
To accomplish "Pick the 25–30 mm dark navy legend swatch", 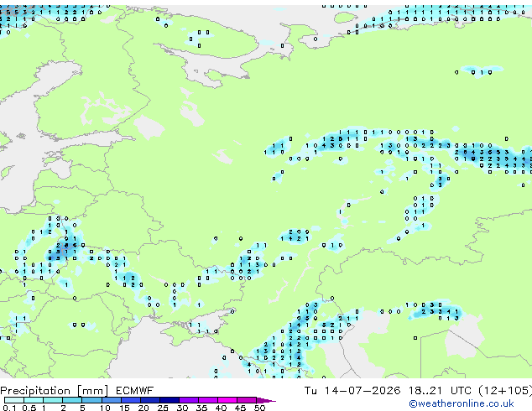I will pyautogui.click(x=170, y=400).
